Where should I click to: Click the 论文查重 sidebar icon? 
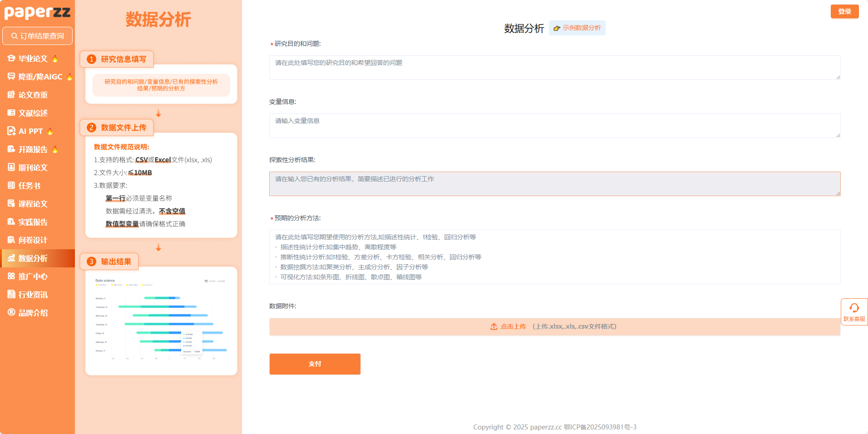[x=11, y=95]
